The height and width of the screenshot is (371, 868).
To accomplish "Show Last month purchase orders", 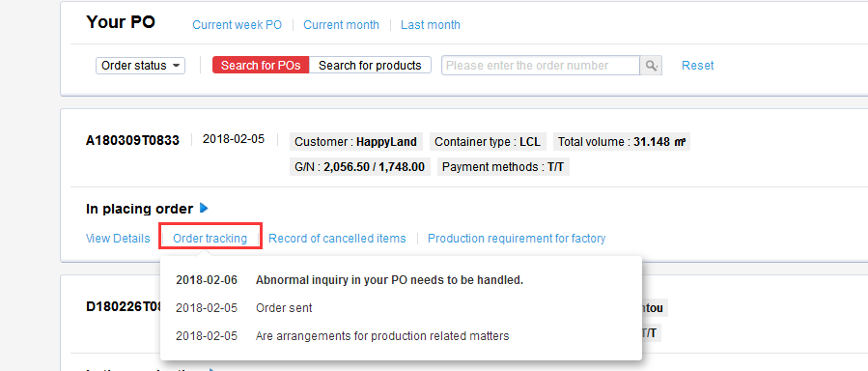I will click(x=430, y=25).
